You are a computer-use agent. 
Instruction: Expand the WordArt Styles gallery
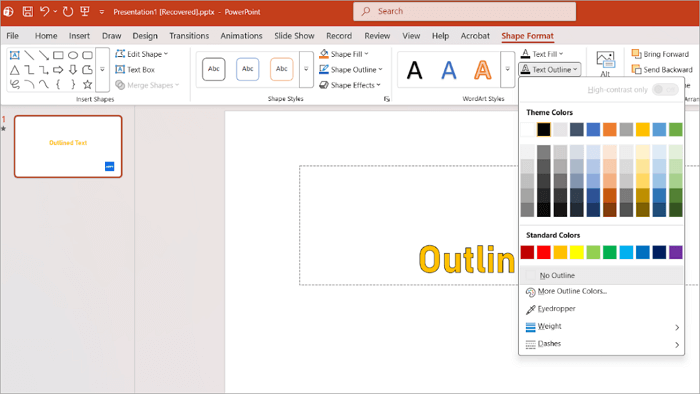508,69
